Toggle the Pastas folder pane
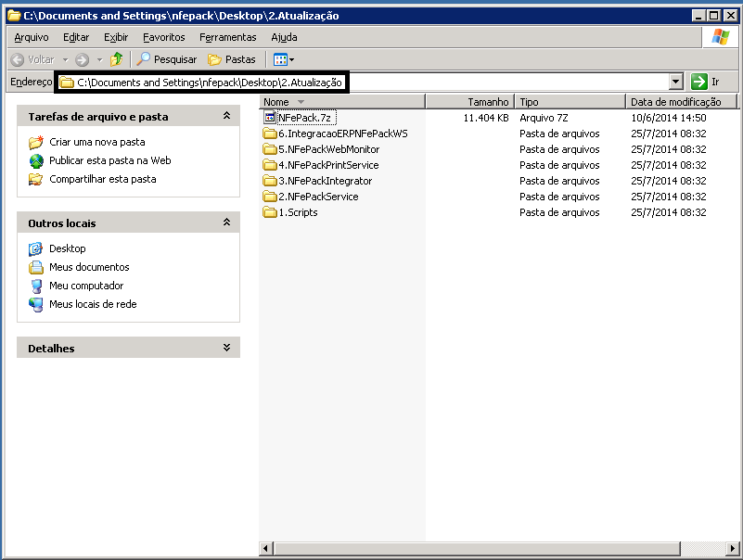This screenshot has width=743, height=560. click(231, 59)
